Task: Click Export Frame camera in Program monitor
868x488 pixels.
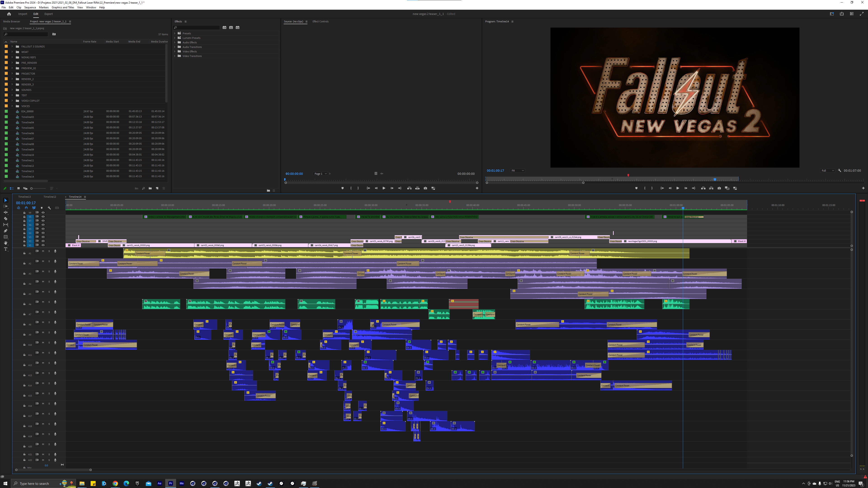Action: click(719, 188)
